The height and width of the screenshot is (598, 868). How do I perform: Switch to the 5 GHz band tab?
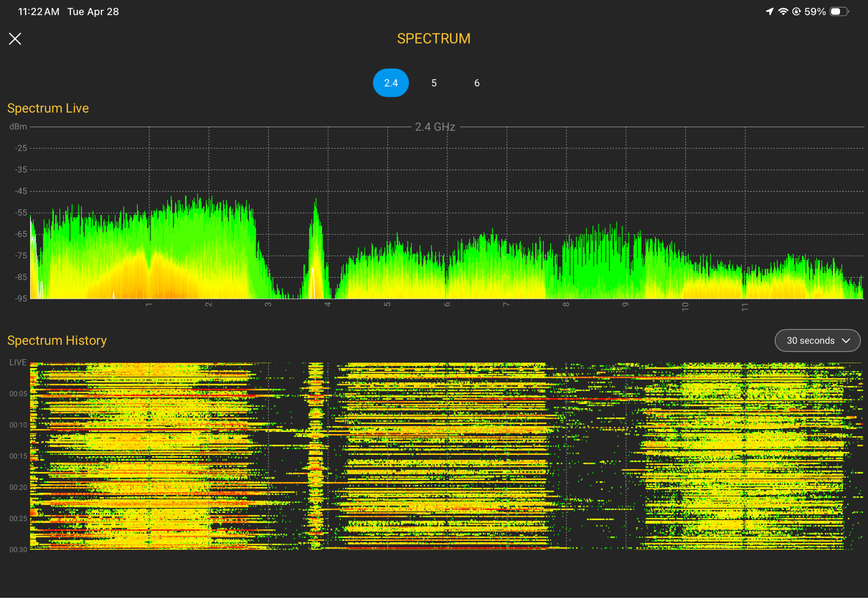434,83
